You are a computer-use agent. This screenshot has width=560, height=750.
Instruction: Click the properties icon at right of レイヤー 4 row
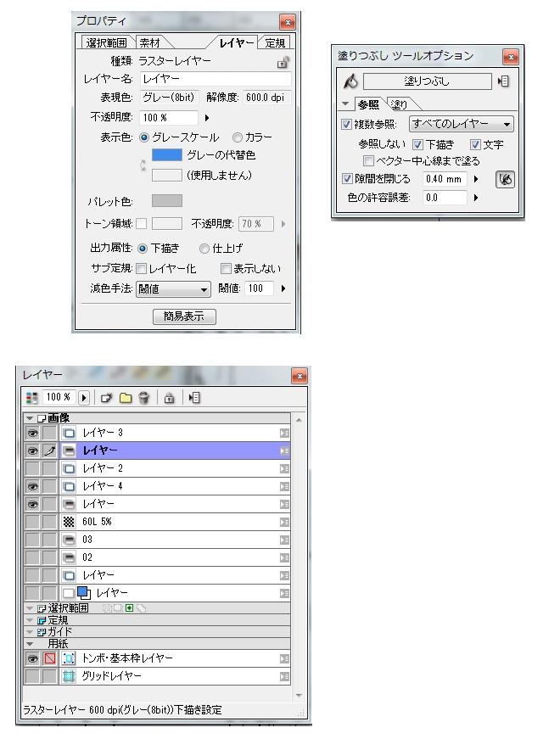(x=284, y=486)
